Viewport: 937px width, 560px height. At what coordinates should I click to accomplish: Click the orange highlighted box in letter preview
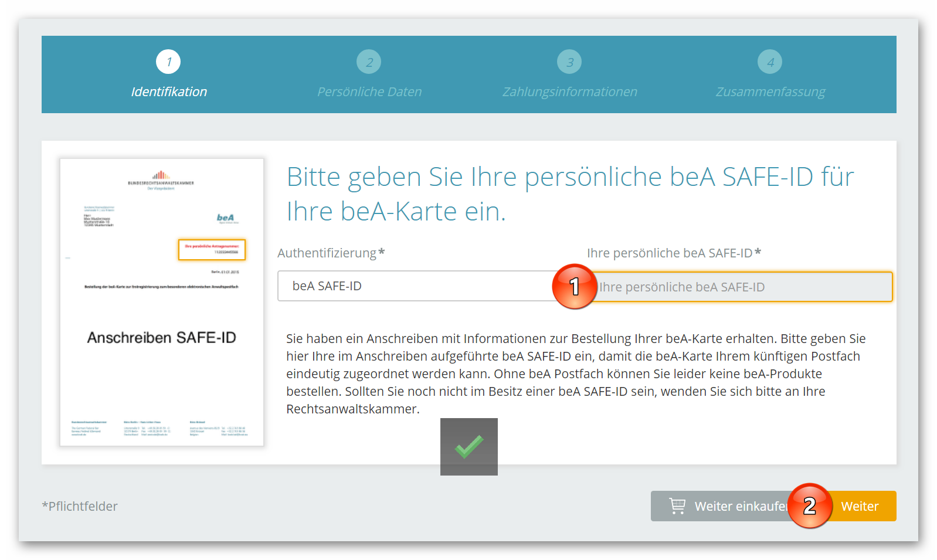point(212,249)
